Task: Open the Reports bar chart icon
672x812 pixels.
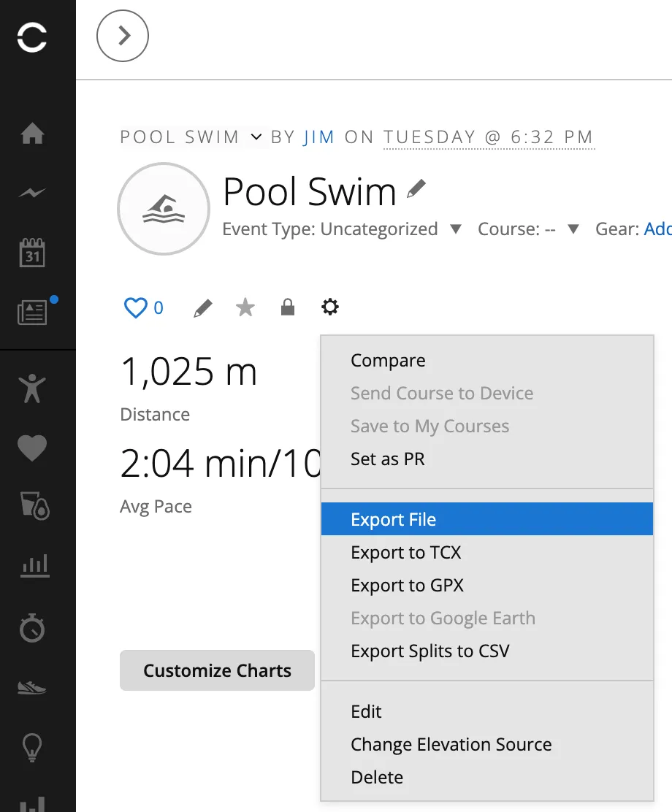Action: tap(32, 564)
